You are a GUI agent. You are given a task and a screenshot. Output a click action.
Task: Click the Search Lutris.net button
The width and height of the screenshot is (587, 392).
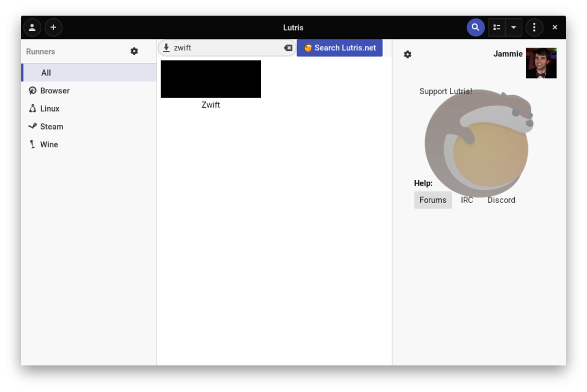(339, 48)
